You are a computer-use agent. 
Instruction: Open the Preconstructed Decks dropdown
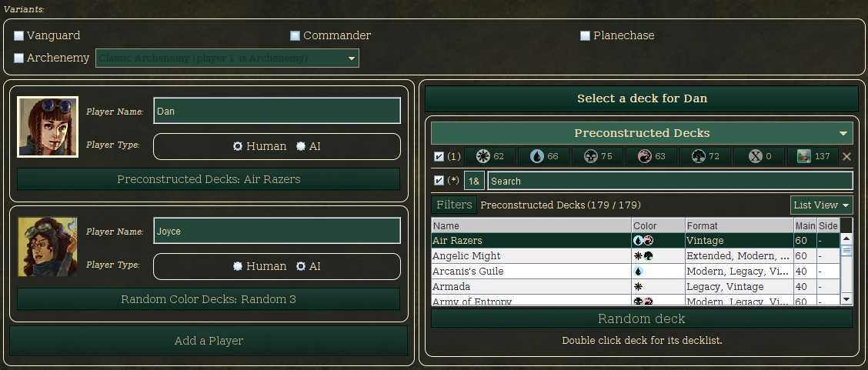tap(642, 133)
